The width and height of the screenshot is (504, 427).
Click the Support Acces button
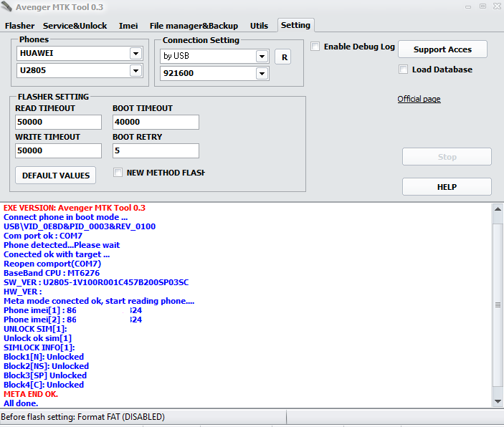pyautogui.click(x=442, y=49)
